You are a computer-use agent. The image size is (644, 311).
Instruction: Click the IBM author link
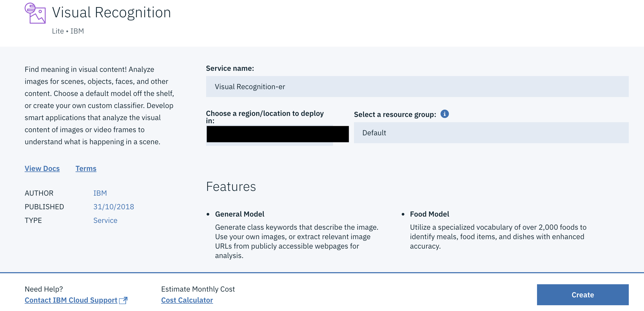pos(100,193)
